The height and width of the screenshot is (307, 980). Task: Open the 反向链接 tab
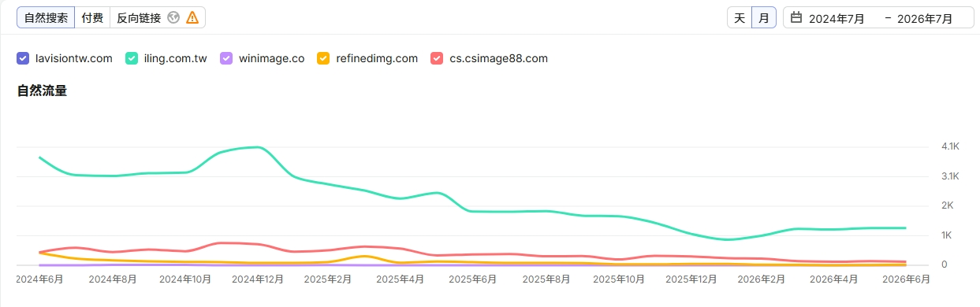click(x=139, y=17)
